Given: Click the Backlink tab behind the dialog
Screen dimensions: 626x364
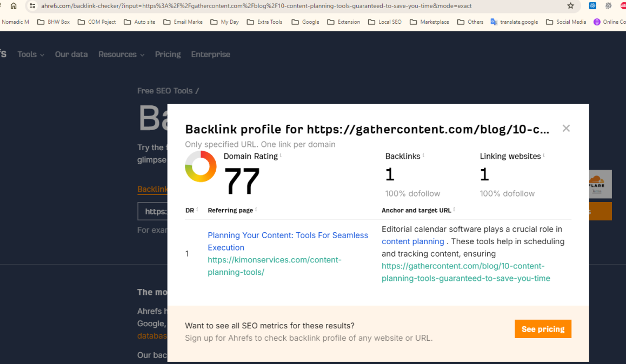Looking at the screenshot, I should [152, 189].
